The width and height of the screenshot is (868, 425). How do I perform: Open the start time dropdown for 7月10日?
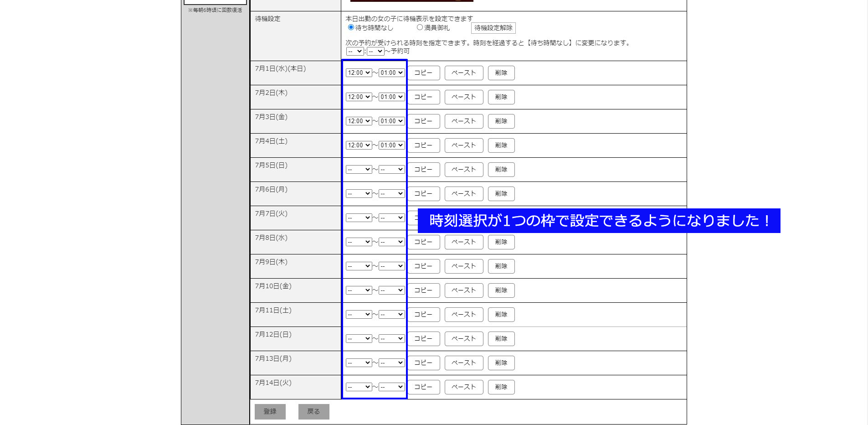359,290
